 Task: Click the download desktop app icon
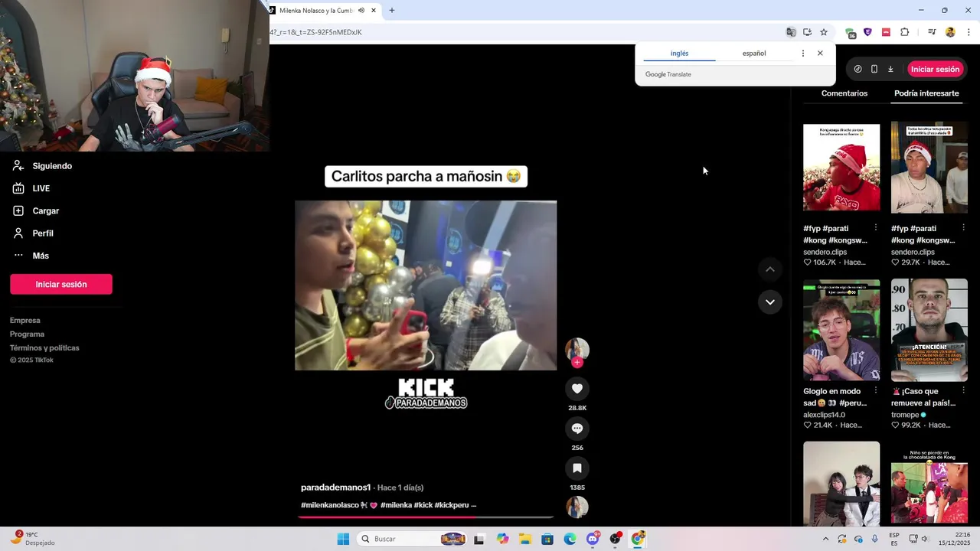[890, 69]
